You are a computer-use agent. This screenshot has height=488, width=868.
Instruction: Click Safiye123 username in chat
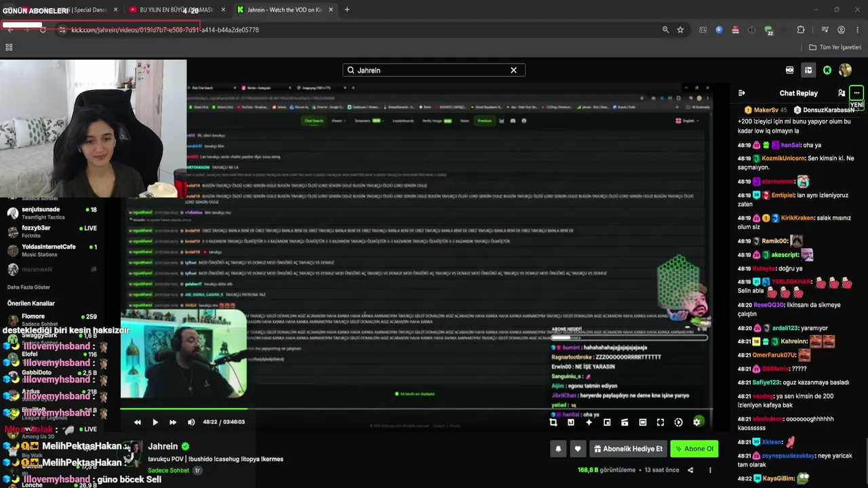click(x=766, y=383)
